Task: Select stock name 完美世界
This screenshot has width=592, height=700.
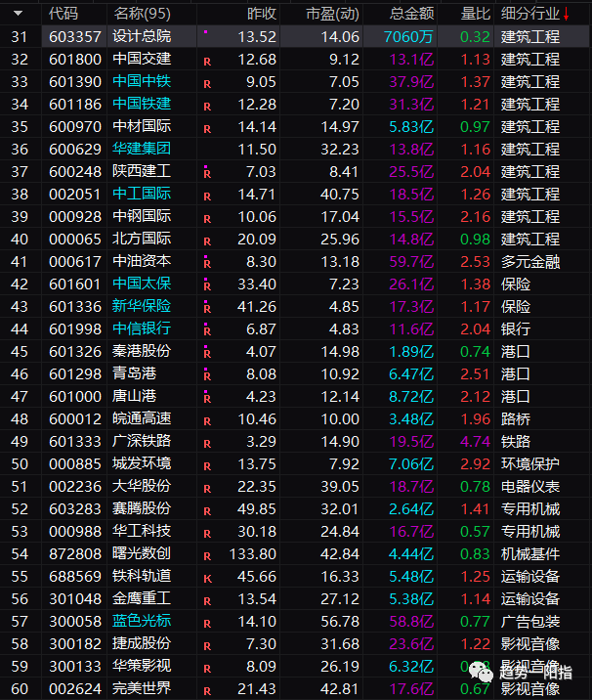Action: click(142, 688)
